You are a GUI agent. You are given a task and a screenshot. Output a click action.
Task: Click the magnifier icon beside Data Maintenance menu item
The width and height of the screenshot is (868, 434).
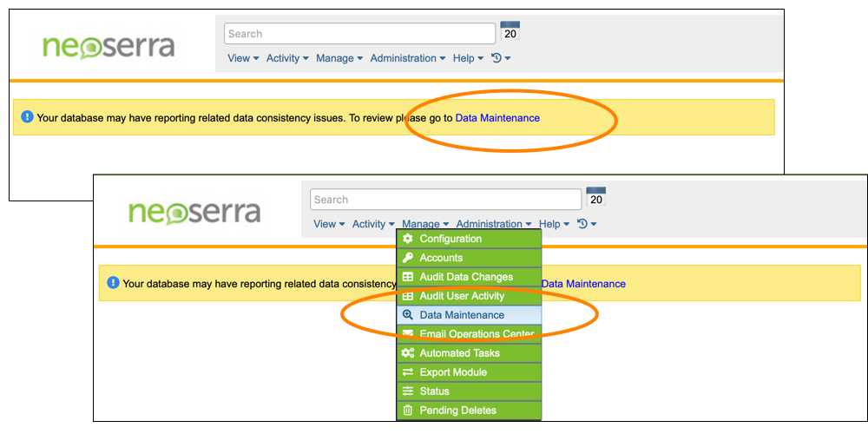(x=408, y=315)
